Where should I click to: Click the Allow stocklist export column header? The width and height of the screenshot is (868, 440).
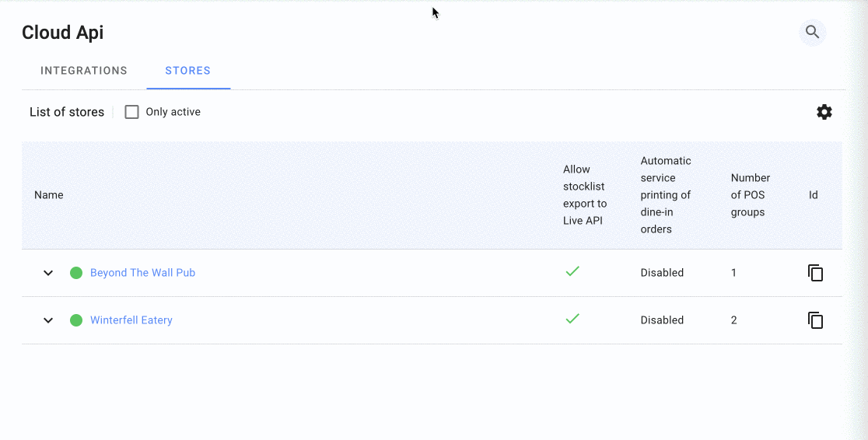tap(584, 195)
